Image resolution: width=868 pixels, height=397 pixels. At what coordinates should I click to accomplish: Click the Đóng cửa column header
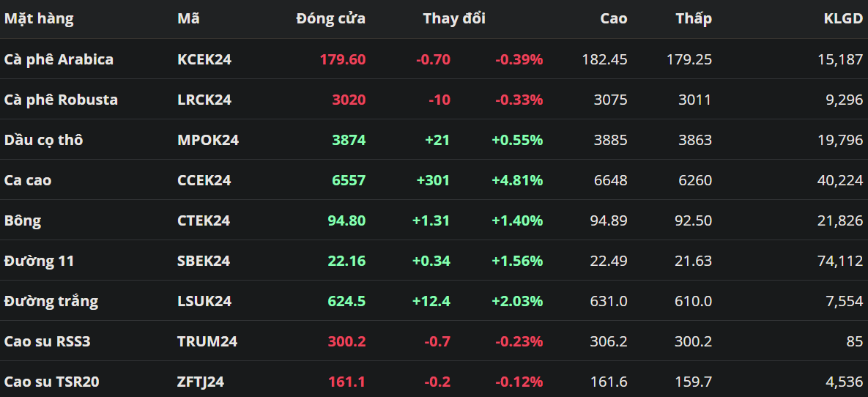coord(330,19)
